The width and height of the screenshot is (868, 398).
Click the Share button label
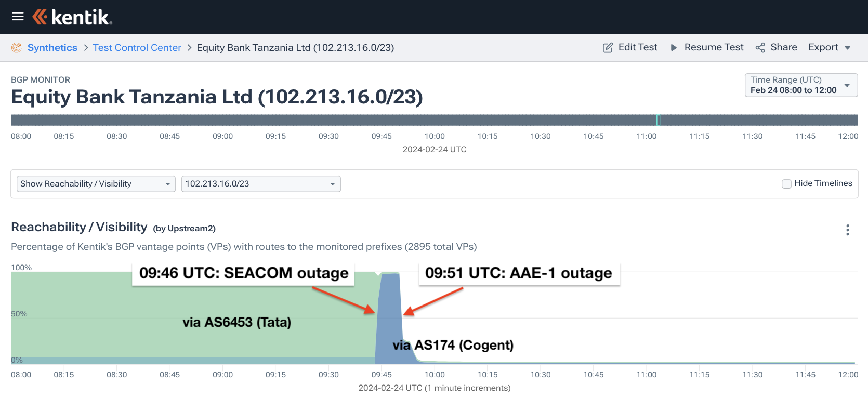784,47
